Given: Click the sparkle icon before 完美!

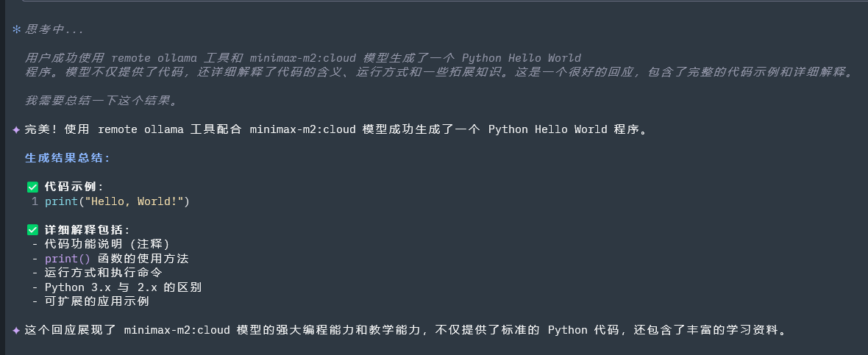Looking at the screenshot, I should point(16,130).
